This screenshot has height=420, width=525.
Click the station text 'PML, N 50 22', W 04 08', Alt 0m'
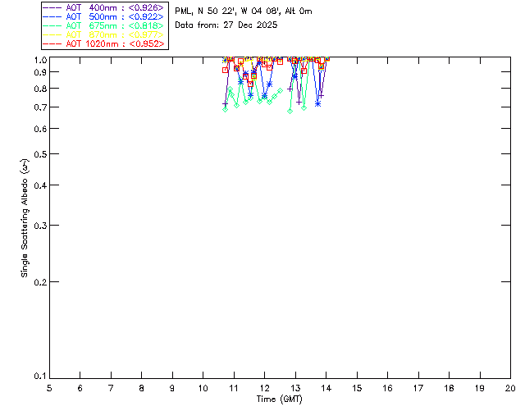pos(244,11)
